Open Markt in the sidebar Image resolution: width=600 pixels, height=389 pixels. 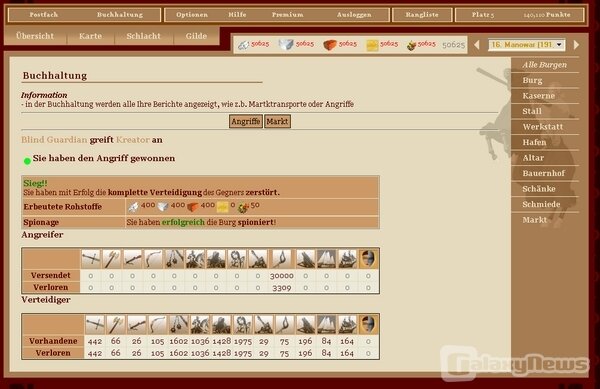tap(535, 220)
